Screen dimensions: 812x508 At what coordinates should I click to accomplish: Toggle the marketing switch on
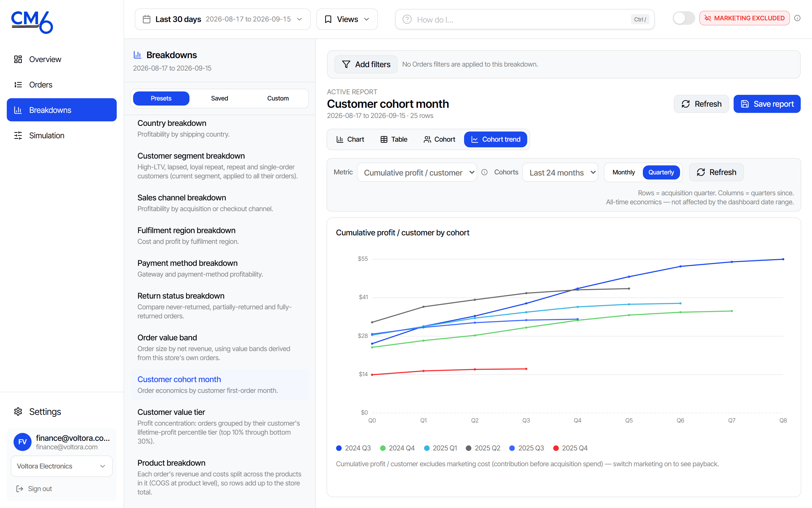[683, 18]
